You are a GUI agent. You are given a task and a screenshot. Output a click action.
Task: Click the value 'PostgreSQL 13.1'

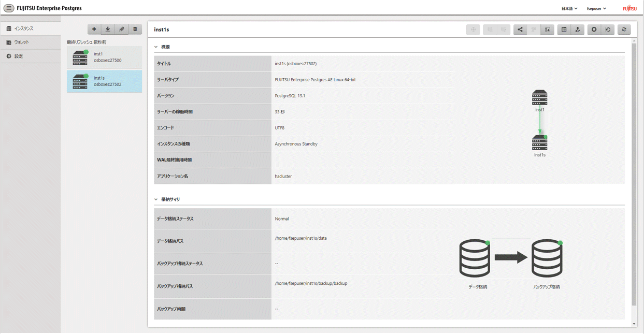[x=290, y=96]
